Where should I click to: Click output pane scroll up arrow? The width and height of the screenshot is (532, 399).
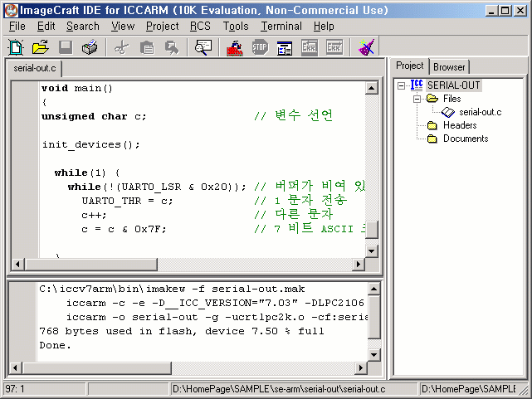click(373, 290)
